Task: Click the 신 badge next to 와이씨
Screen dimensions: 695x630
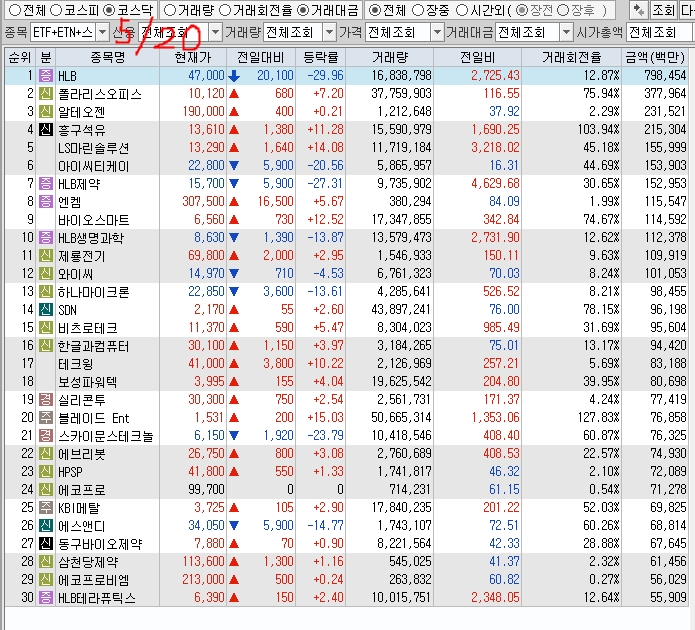Action: coord(46,274)
